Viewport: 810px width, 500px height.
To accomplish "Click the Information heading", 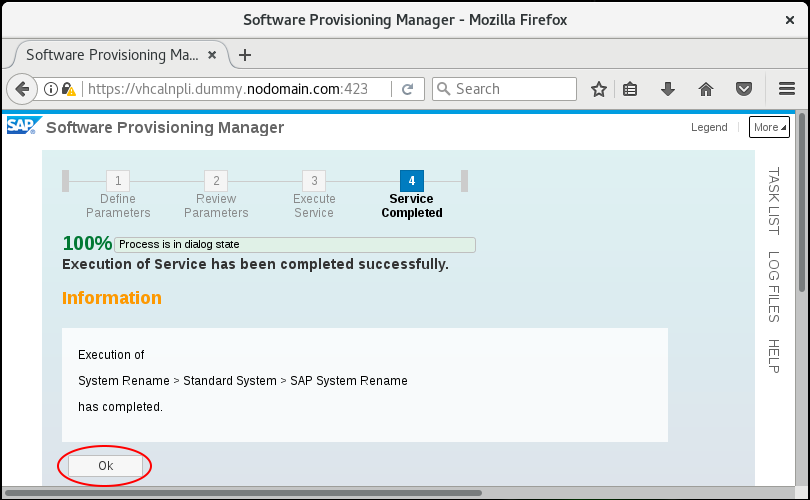I will point(112,298).
